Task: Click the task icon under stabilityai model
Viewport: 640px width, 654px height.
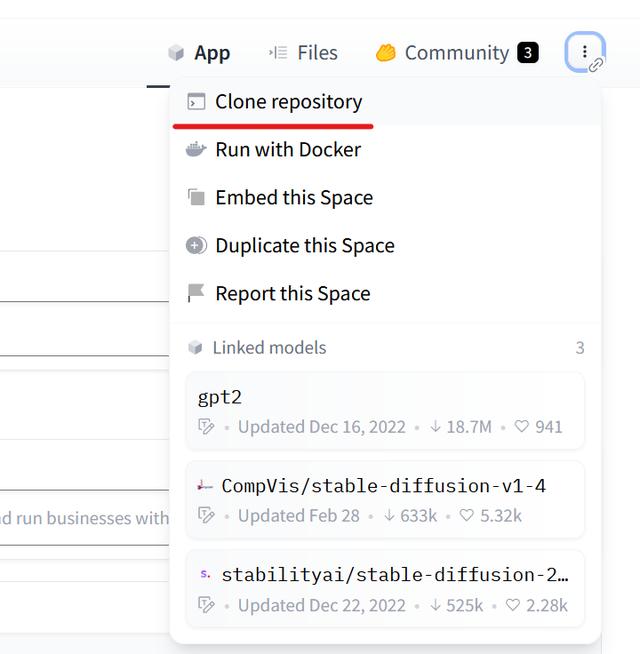Action: (x=206, y=605)
